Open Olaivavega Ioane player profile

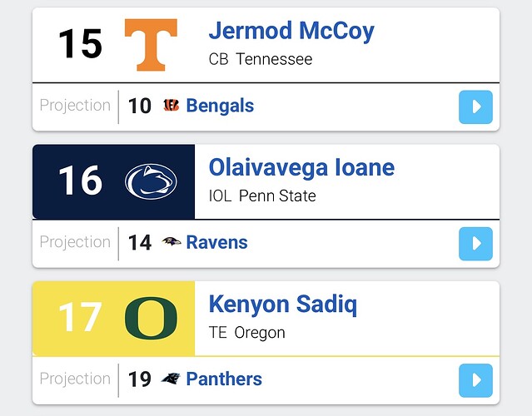pos(301,168)
